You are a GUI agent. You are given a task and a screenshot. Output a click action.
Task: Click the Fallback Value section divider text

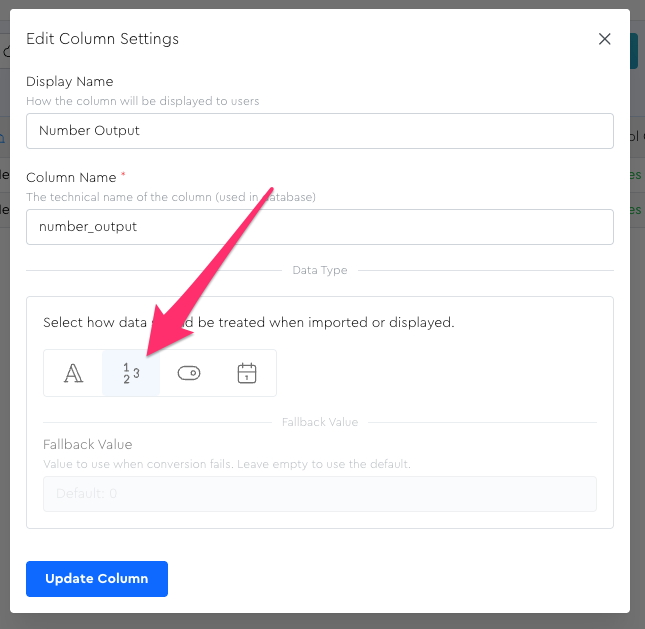[x=319, y=422]
